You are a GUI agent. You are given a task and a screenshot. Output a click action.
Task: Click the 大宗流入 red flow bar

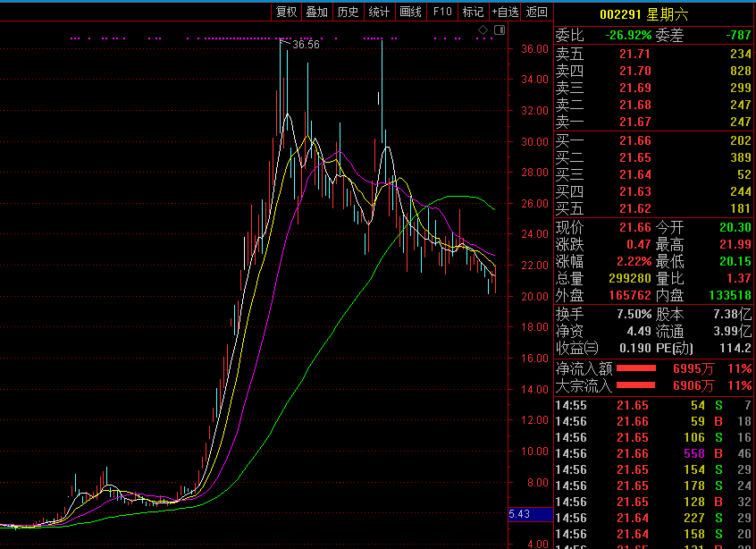click(637, 385)
